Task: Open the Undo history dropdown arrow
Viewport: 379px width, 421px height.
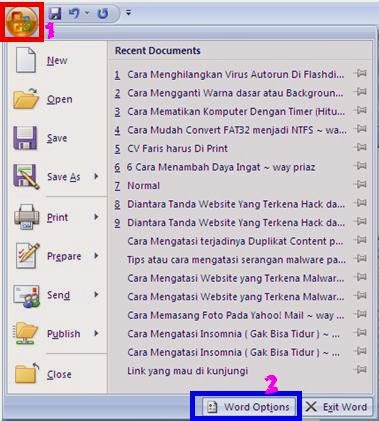Action: click(87, 13)
